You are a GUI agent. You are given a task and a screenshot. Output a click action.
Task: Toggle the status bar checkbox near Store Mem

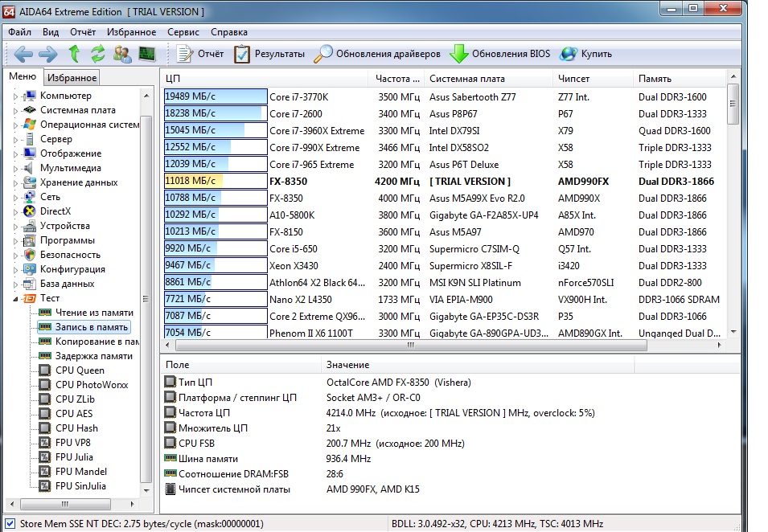click(10, 523)
